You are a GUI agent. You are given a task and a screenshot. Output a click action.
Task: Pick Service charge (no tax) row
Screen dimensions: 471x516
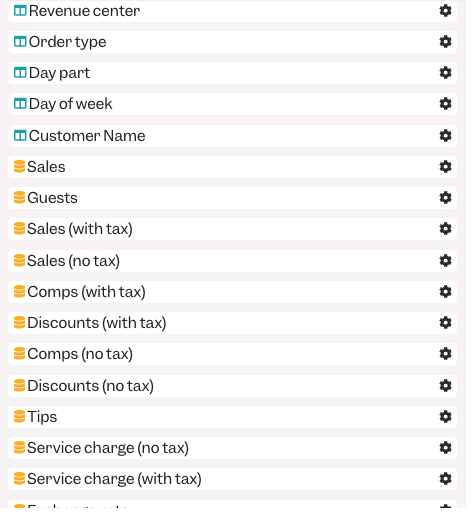click(x=232, y=448)
